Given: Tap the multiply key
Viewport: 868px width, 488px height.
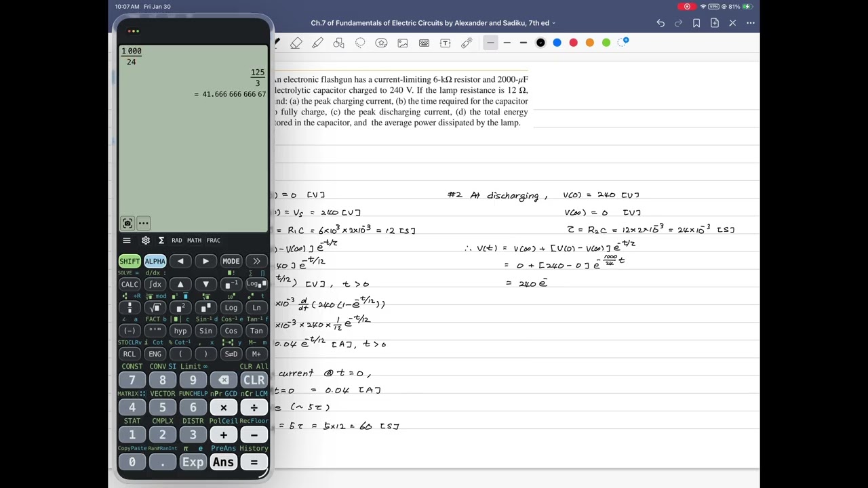Looking at the screenshot, I should pyautogui.click(x=224, y=407).
